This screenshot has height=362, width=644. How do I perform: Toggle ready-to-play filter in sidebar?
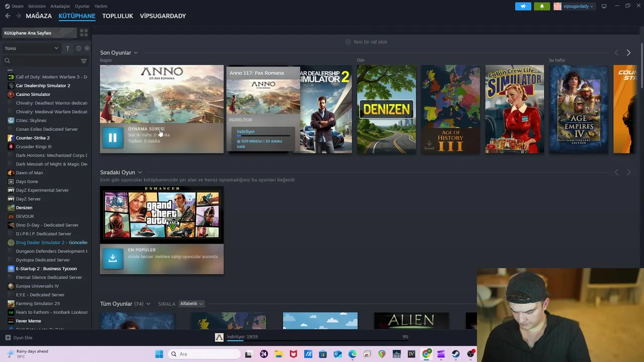pyautogui.click(x=87, y=48)
